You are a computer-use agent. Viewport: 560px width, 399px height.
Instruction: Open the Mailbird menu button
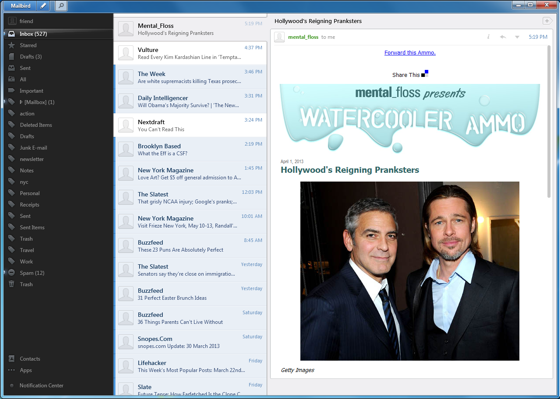[x=20, y=6]
